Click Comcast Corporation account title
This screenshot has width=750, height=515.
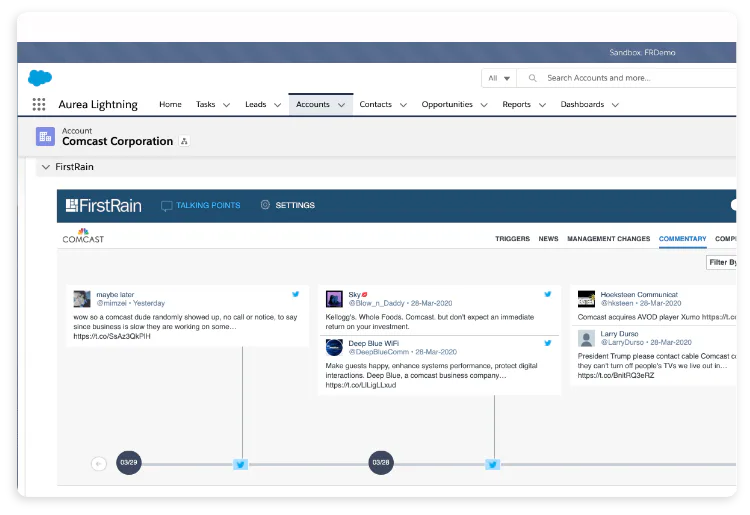coord(118,142)
